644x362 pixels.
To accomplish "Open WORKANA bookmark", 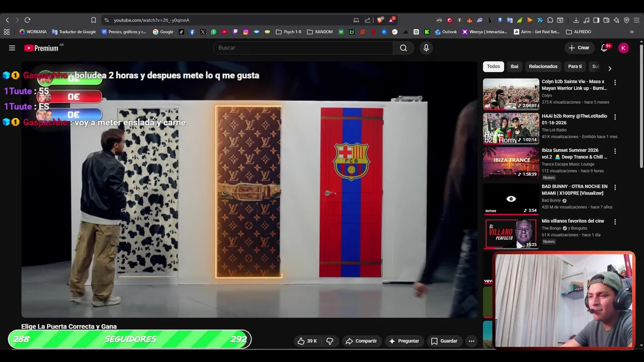I will click(33, 32).
